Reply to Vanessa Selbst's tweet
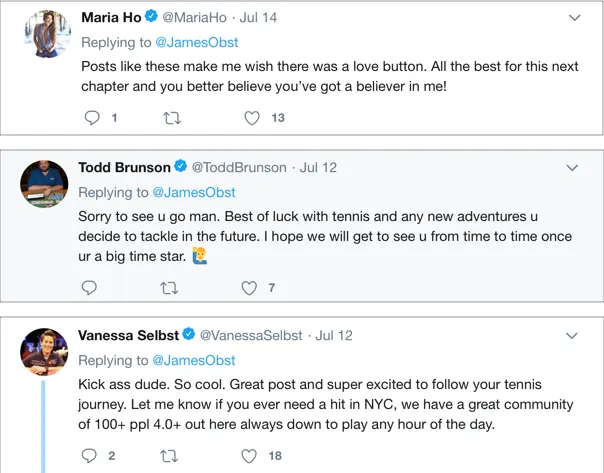Screen dimensions: 604x473 click(90, 456)
